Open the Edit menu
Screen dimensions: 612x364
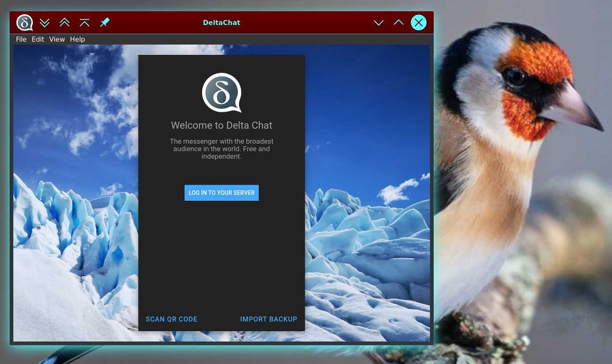coord(38,39)
